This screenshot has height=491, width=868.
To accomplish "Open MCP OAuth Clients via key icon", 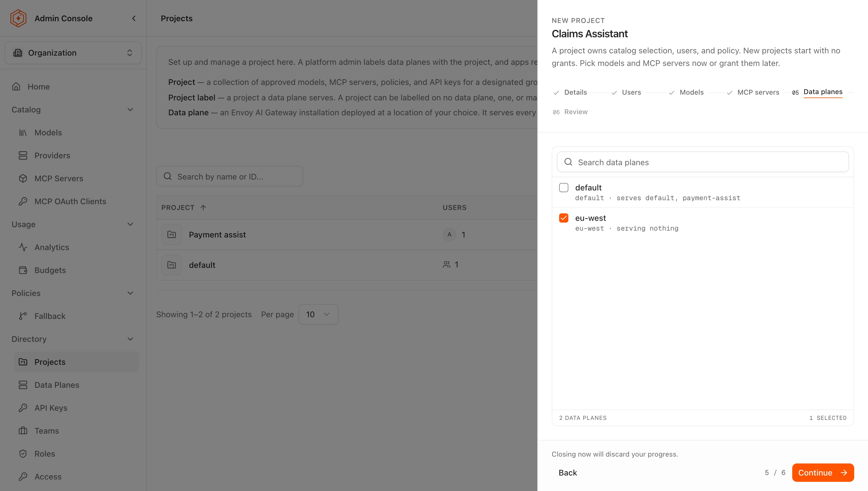I will click(x=23, y=201).
